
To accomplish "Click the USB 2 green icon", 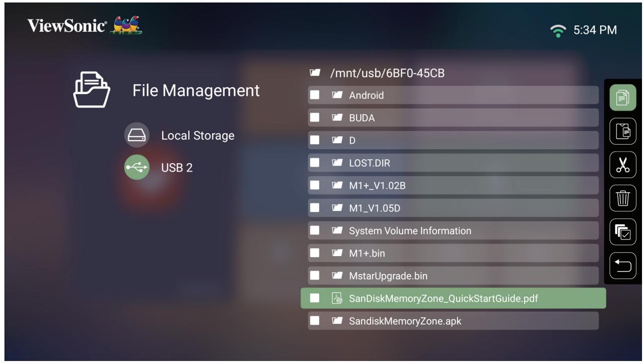I will point(136,168).
